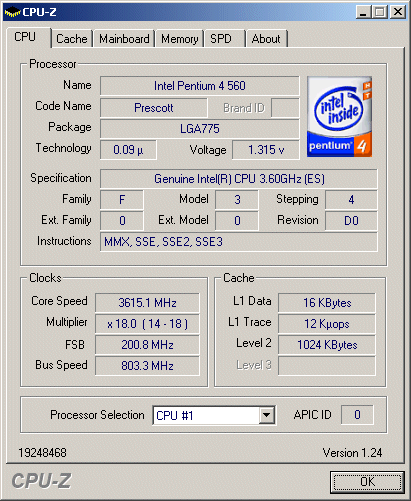Click the Name field Intel Pentium 4 560
This screenshot has width=411, height=501.
click(200, 86)
